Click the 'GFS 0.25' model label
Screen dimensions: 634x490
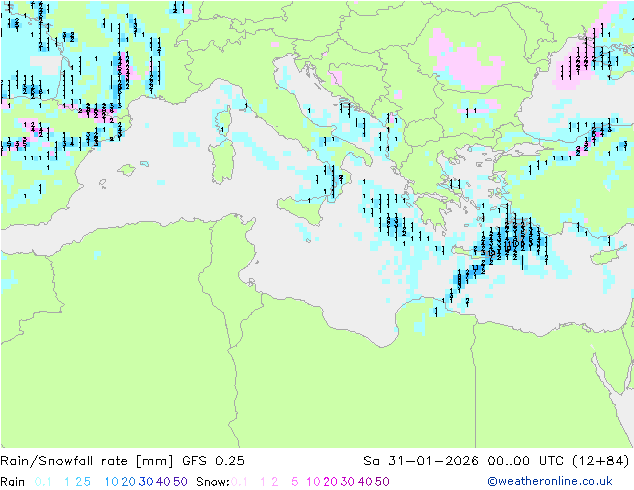coord(213,461)
